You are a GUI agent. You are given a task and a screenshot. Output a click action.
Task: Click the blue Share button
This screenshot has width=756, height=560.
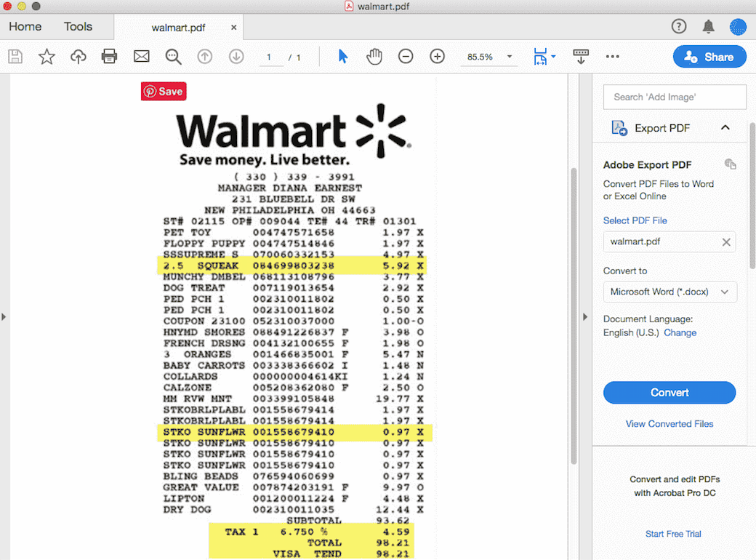pyautogui.click(x=709, y=57)
